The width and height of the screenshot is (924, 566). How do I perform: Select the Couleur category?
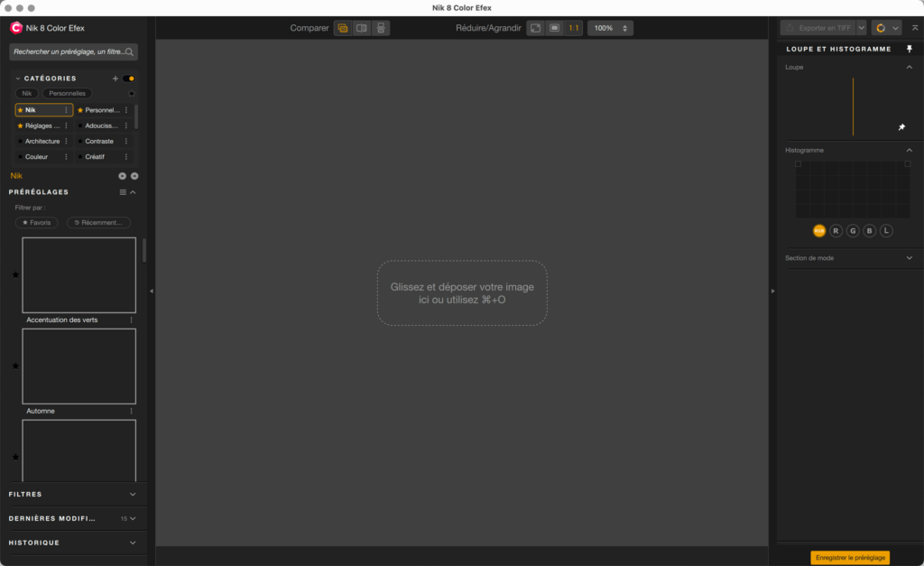click(x=36, y=157)
